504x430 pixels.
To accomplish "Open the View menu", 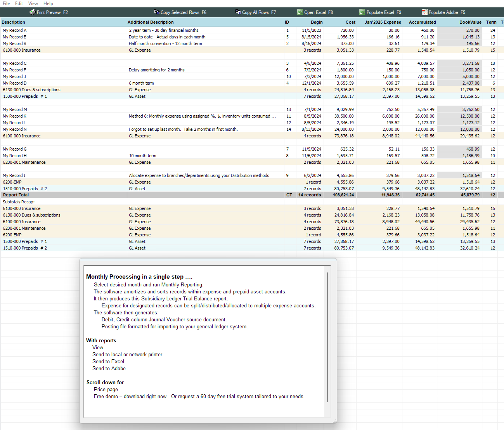I will [33, 3].
